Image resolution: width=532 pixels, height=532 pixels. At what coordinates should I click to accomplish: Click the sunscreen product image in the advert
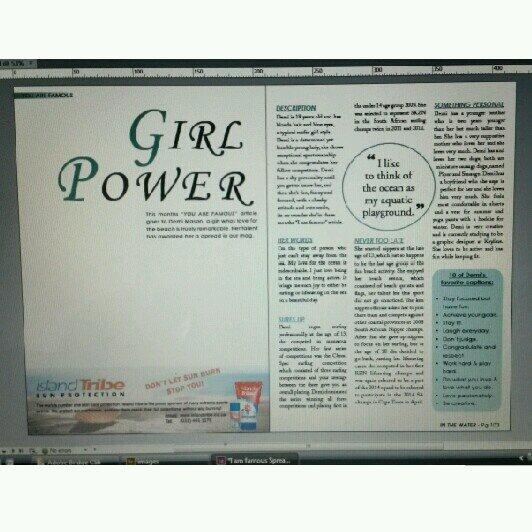(246, 405)
